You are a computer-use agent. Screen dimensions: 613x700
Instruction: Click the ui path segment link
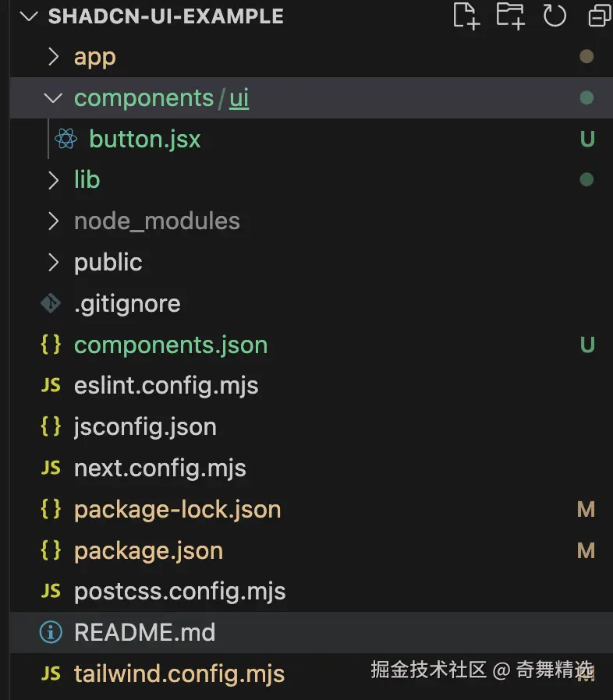pyautogui.click(x=239, y=98)
